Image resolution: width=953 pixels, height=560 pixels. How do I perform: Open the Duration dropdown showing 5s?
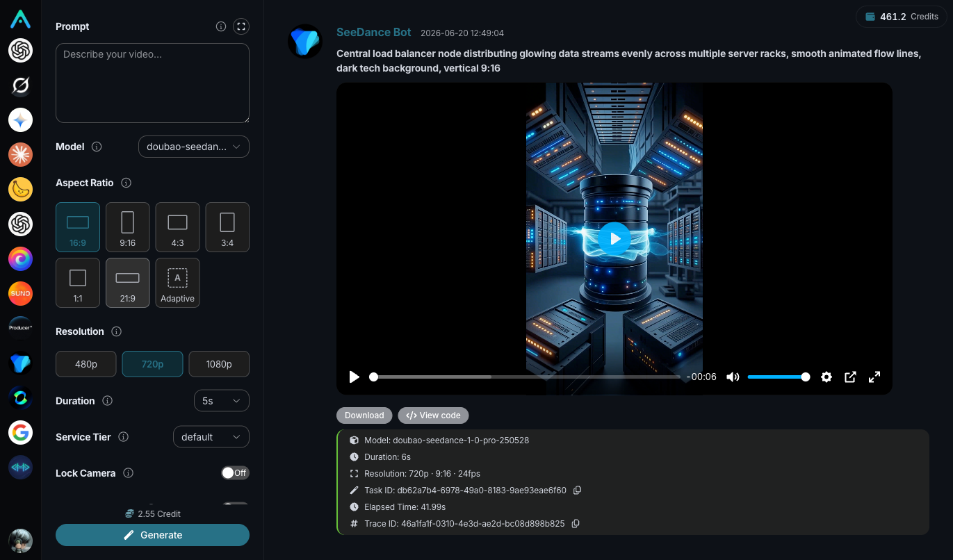pyautogui.click(x=221, y=401)
